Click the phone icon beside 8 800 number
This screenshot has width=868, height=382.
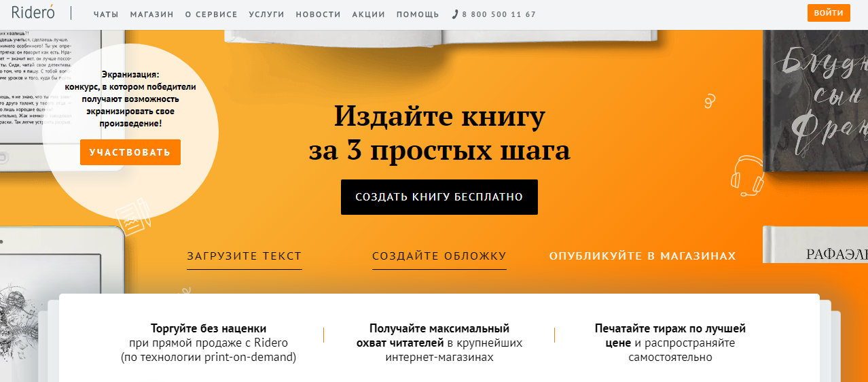[x=455, y=14]
